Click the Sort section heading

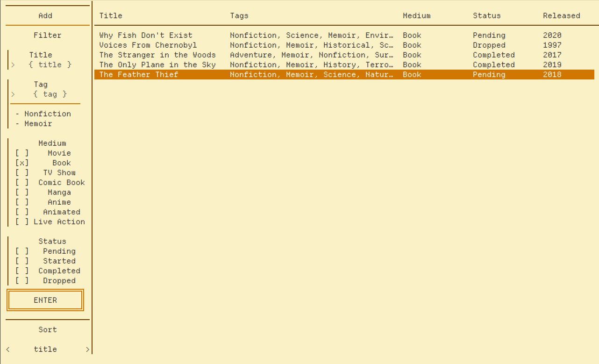tap(48, 329)
